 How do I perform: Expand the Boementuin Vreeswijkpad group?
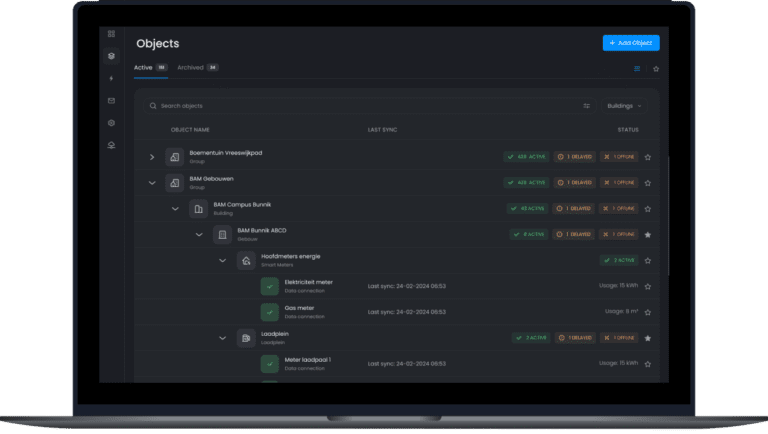[152, 157]
